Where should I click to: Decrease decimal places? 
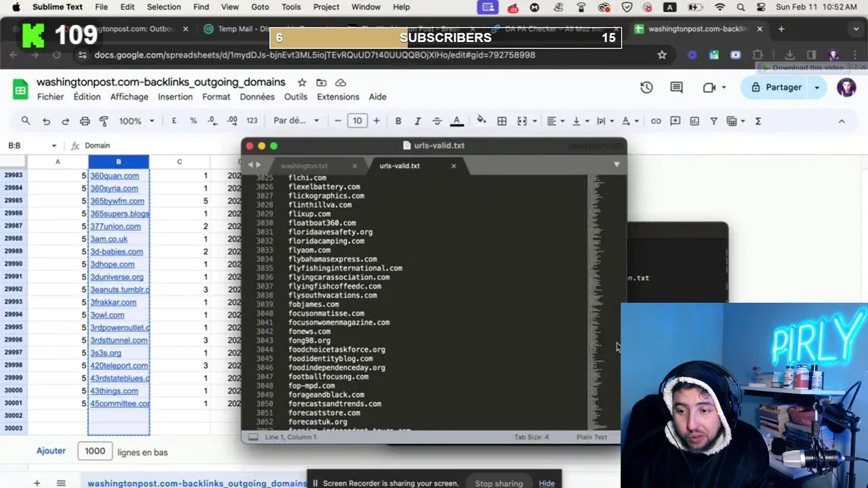213,121
